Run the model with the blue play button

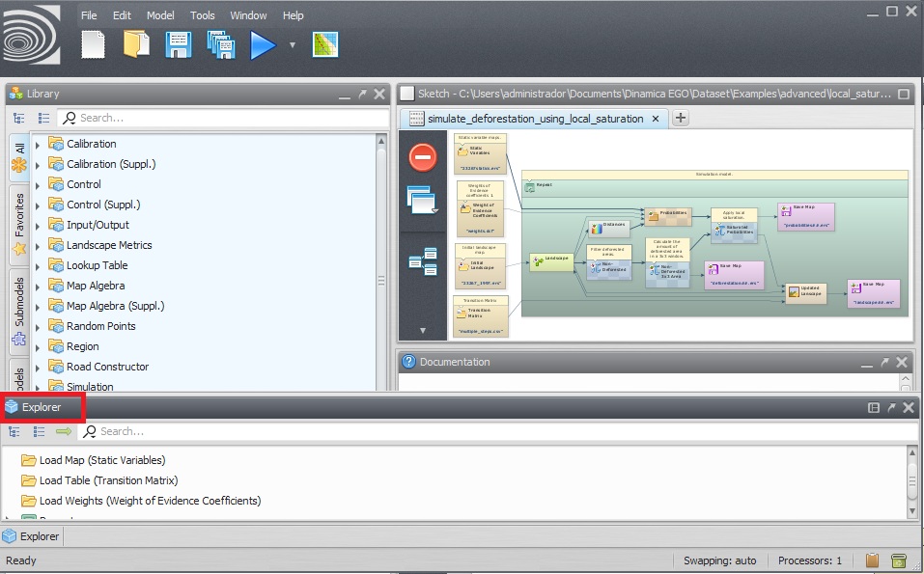pos(263,44)
